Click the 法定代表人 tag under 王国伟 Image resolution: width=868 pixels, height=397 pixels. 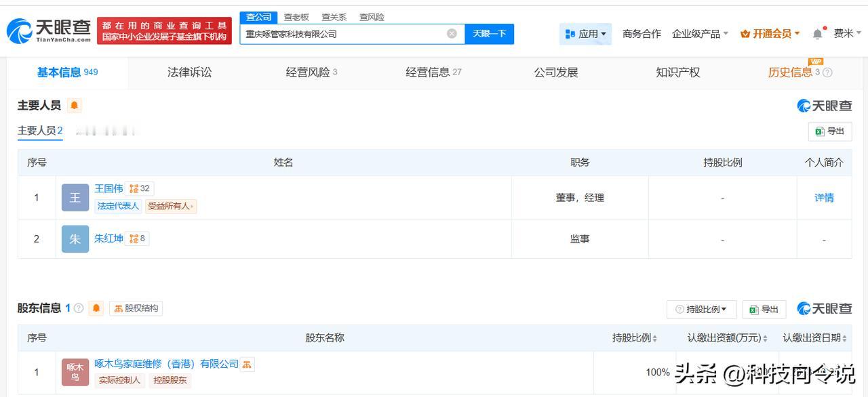[x=118, y=206]
